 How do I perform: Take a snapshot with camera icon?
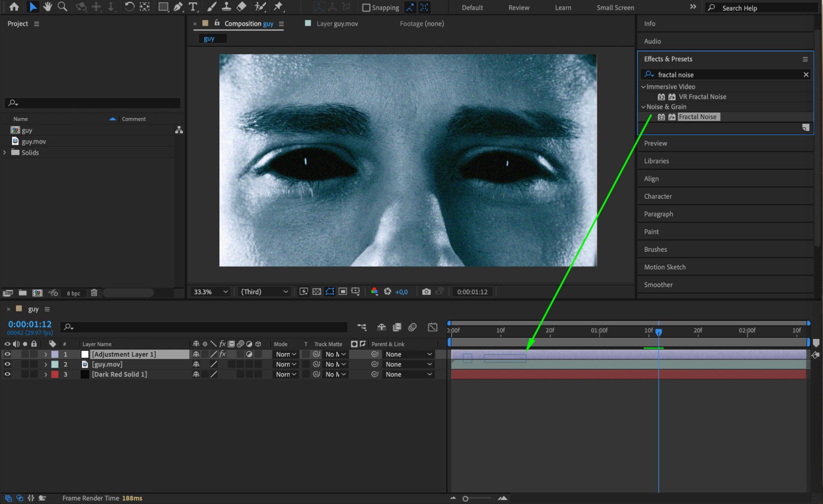click(x=426, y=292)
